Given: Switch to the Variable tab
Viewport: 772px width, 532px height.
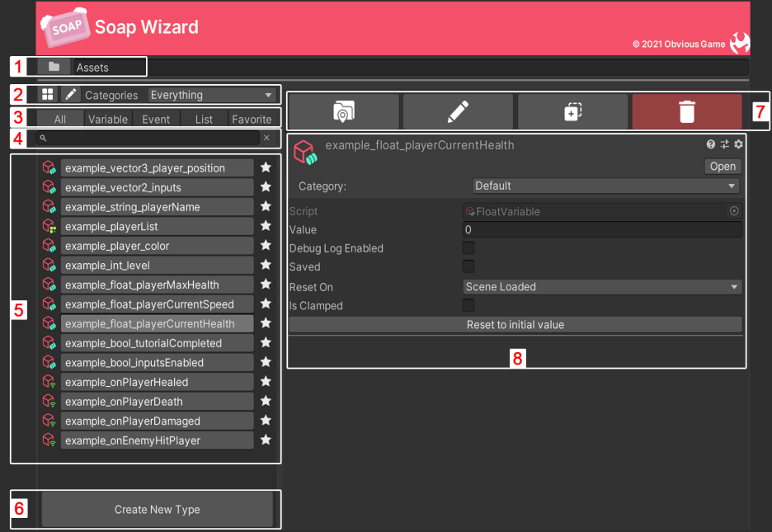Looking at the screenshot, I should coord(108,119).
